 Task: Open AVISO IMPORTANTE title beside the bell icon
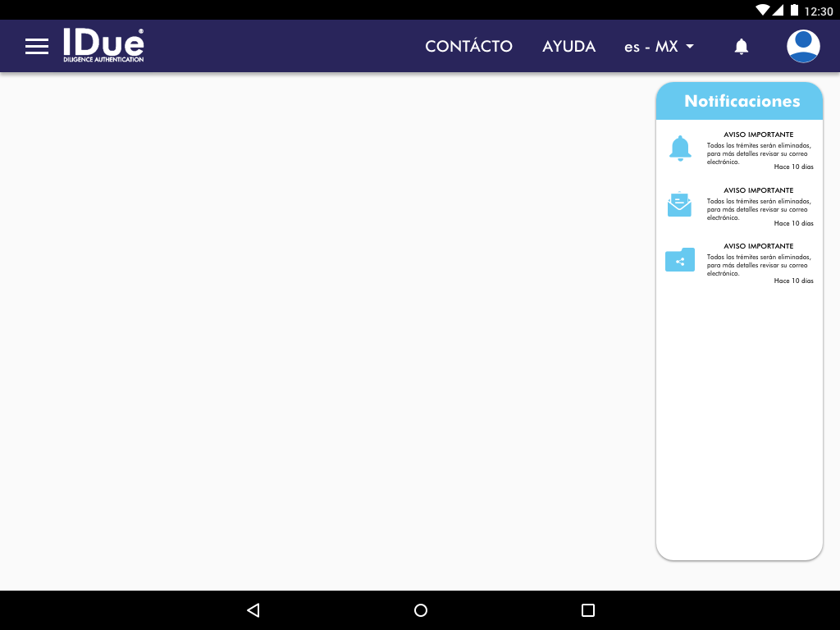[758, 135]
